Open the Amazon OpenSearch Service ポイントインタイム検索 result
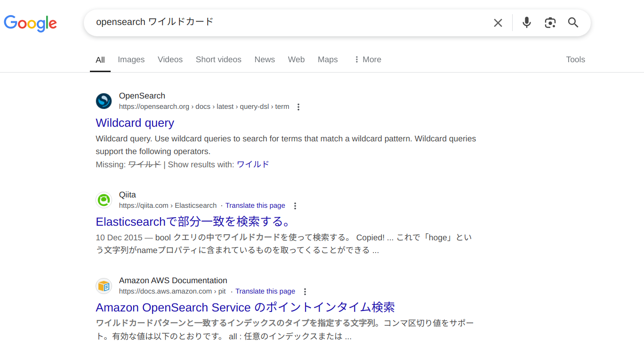 point(245,307)
